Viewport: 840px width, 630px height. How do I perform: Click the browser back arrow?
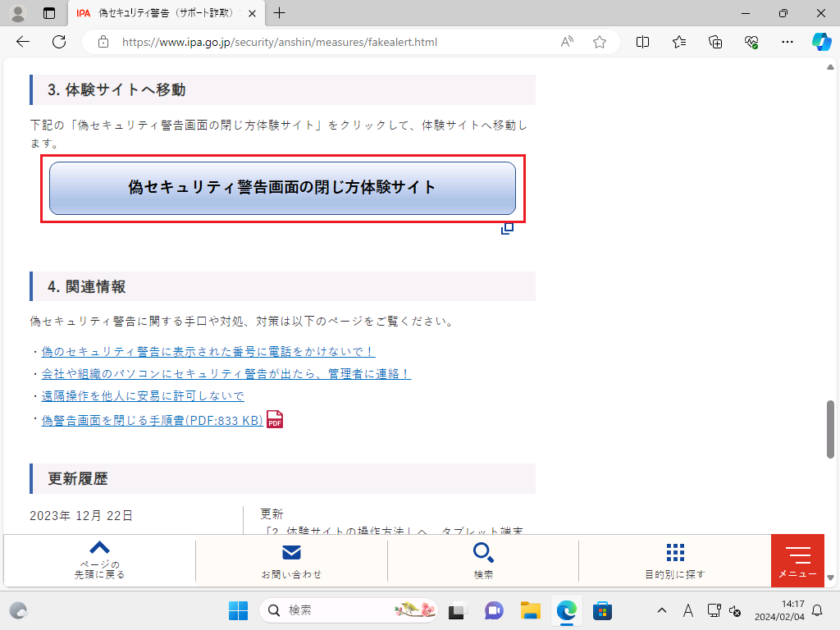[x=23, y=42]
